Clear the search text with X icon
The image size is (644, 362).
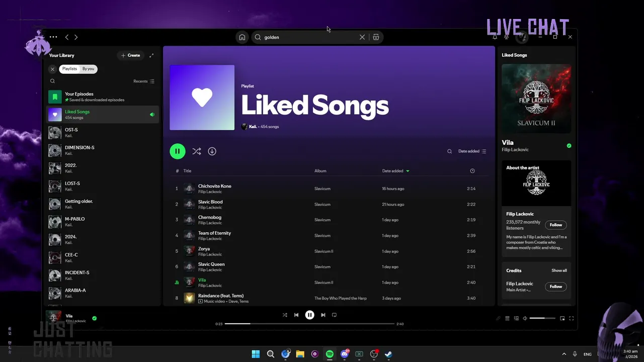point(362,37)
